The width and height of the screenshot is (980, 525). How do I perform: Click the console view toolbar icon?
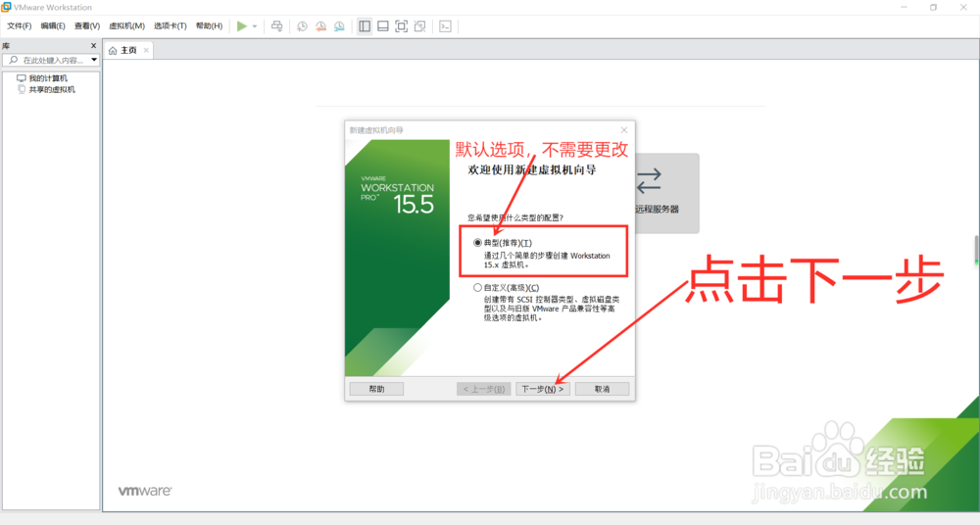(x=445, y=26)
